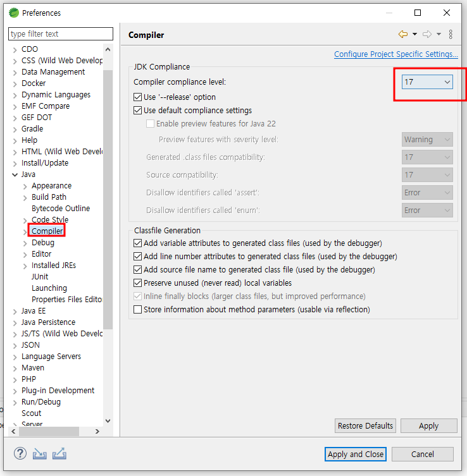Select Scout tree item
Screen dimensions: 467x476
[x=31, y=413]
